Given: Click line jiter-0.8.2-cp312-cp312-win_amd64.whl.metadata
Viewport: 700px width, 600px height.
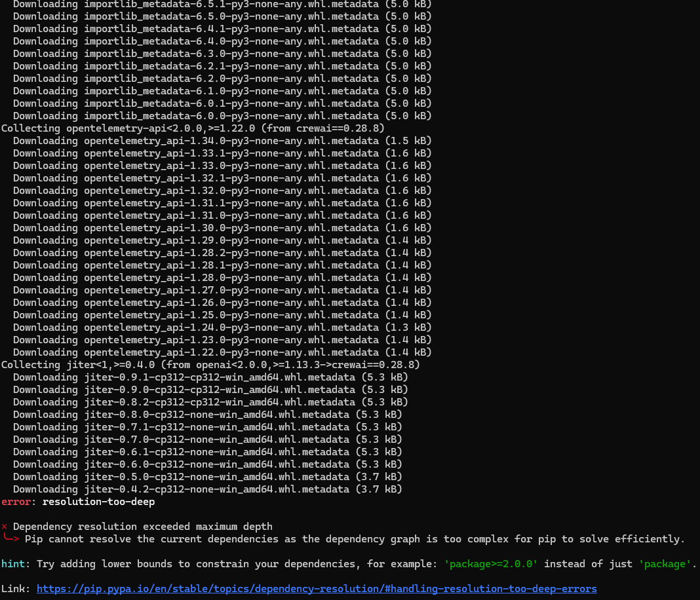Looking at the screenshot, I should point(210,402).
